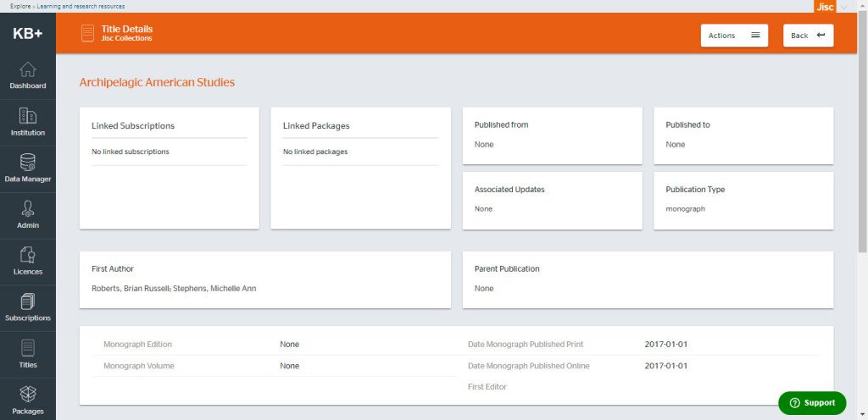868x420 pixels.
Task: Click the Institution label in sidebar
Action: point(28,133)
